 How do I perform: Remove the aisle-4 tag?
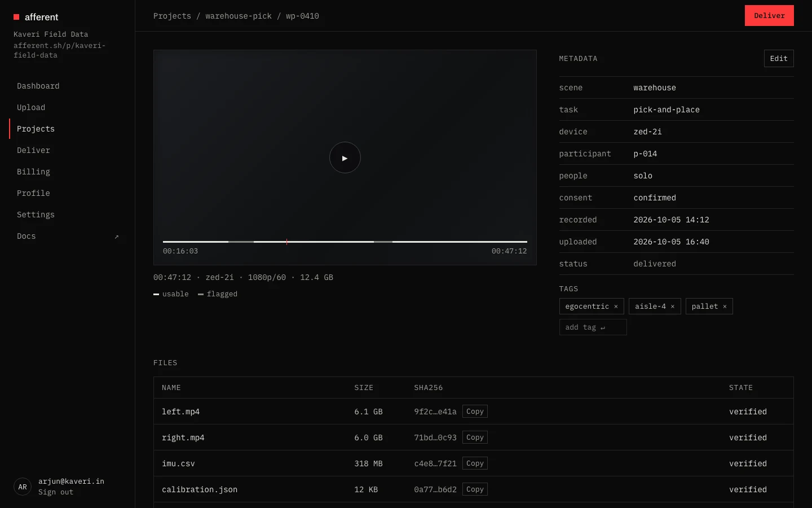tap(673, 306)
